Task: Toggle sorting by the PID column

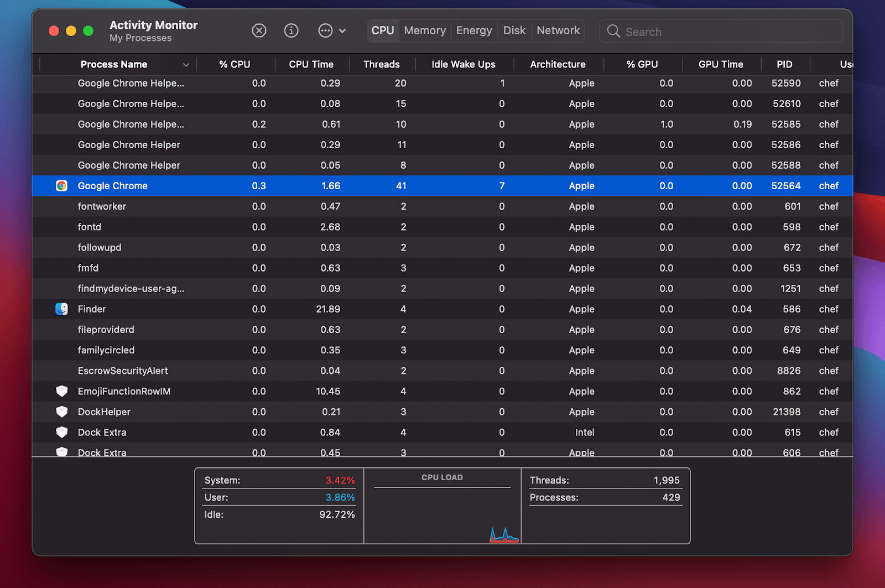Action: 784,64
